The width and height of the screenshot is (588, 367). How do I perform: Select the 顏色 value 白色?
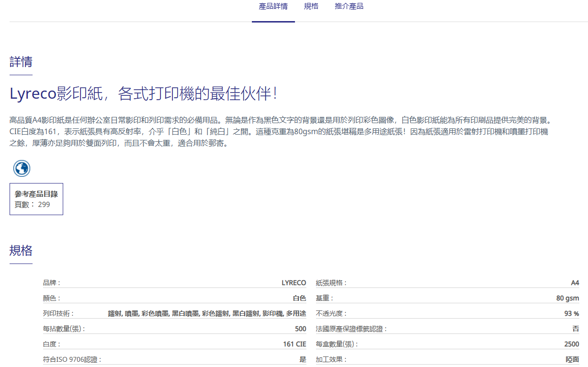(x=300, y=298)
